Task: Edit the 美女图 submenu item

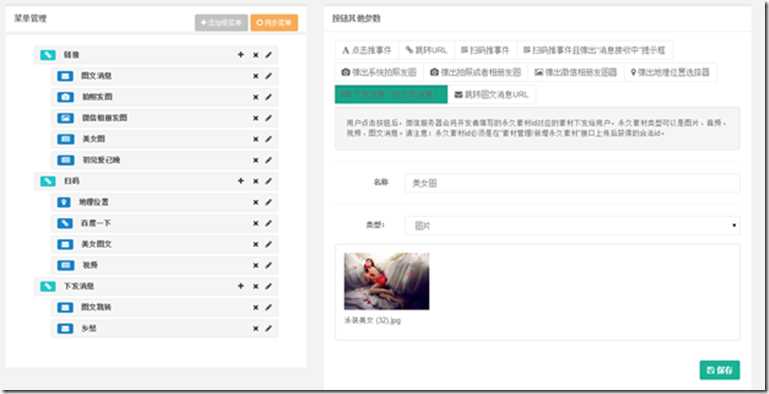Action: tap(268, 139)
